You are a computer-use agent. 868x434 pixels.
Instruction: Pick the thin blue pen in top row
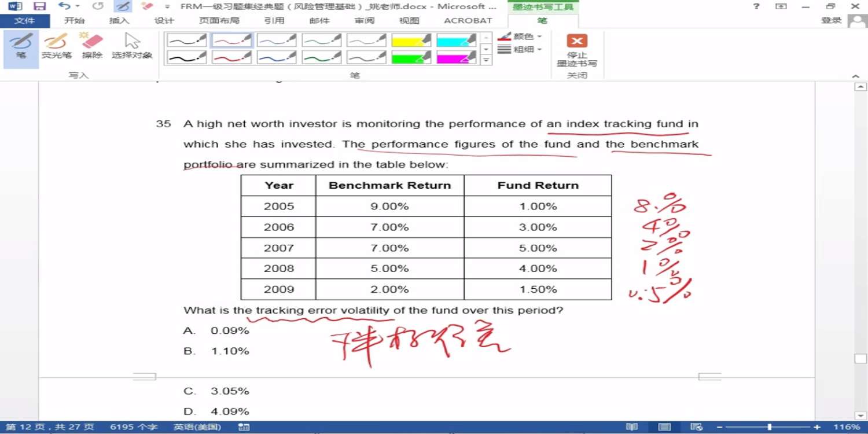(277, 40)
